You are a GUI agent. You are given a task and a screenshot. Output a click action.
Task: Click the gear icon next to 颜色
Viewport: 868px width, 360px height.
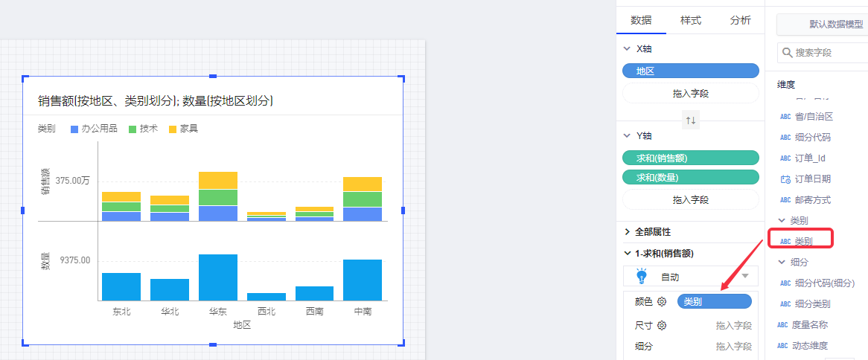pyautogui.click(x=661, y=302)
